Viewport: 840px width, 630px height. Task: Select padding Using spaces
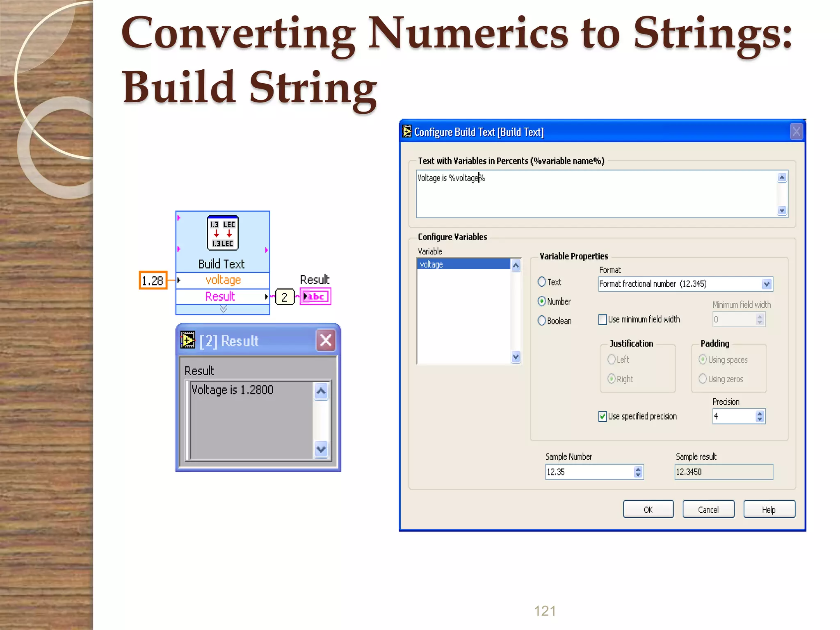coord(703,359)
